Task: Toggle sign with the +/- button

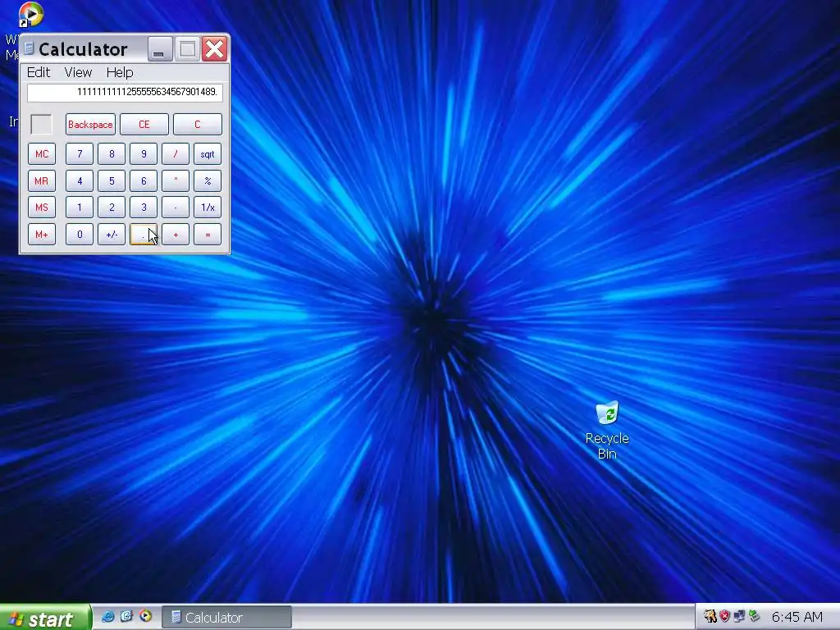Action: [112, 234]
